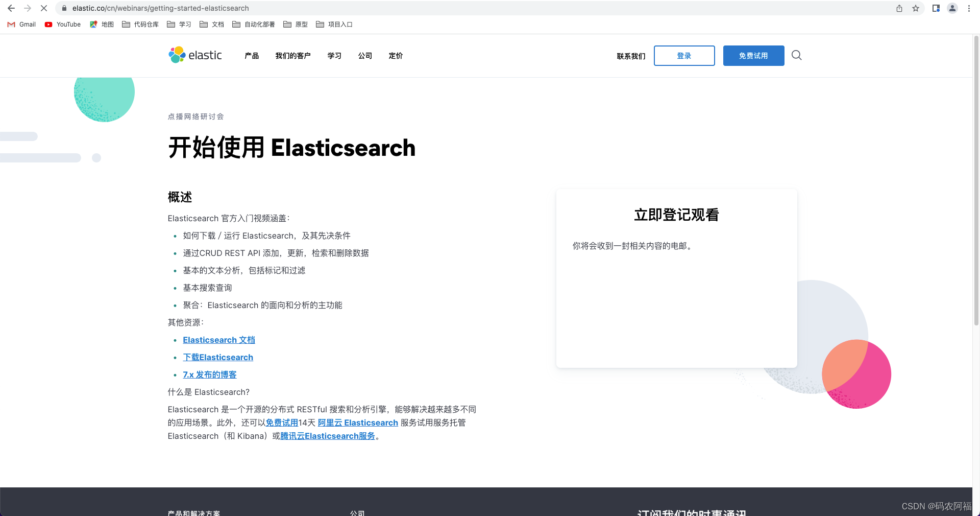
Task: Open the 7.x 发布的博客 link
Action: [x=210, y=374]
